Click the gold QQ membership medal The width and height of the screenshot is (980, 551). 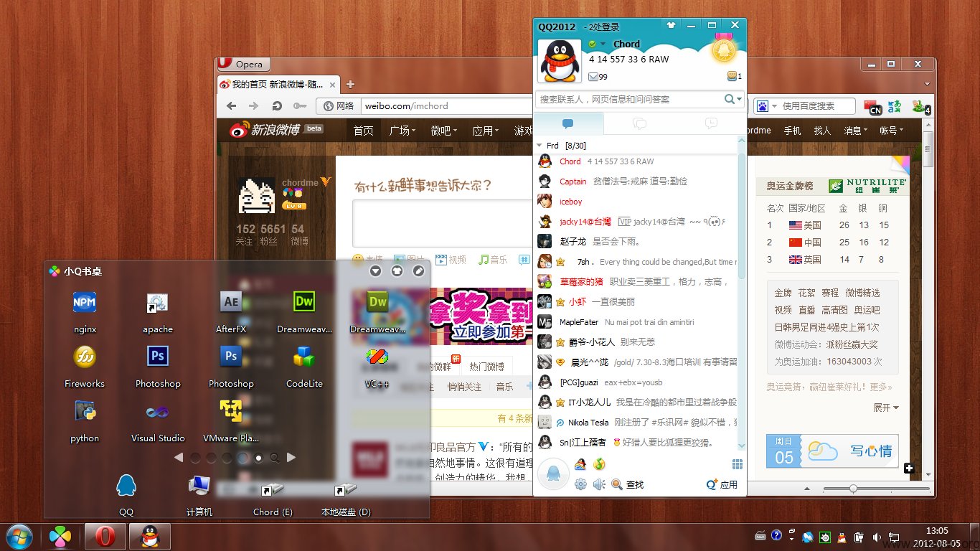coord(725,49)
